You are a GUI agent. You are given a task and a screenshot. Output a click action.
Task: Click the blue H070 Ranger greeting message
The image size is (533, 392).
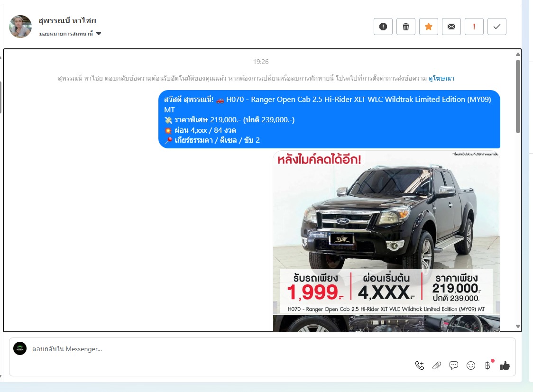pyautogui.click(x=329, y=119)
